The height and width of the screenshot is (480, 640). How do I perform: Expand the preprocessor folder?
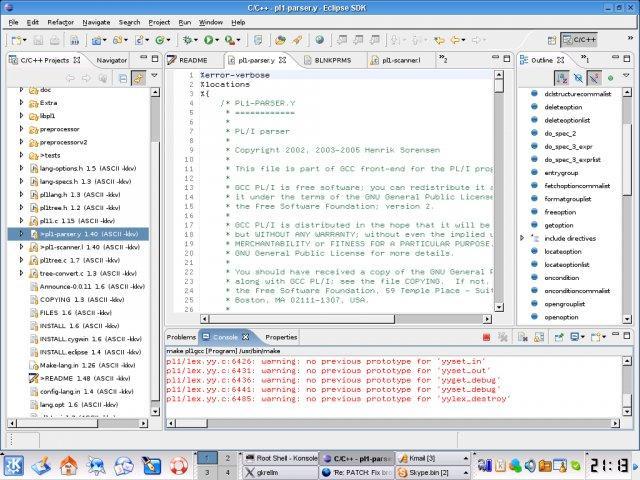(22, 129)
